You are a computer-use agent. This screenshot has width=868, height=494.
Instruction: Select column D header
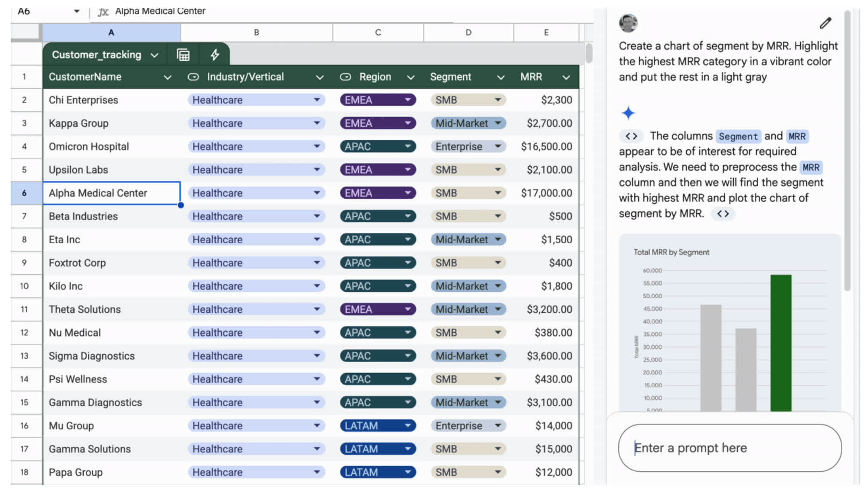click(x=468, y=32)
